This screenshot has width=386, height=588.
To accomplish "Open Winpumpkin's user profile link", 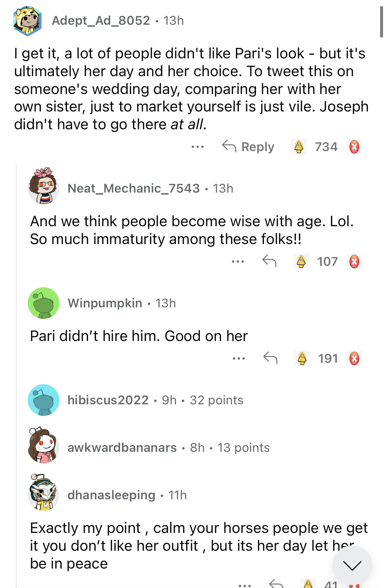I will (x=105, y=303).
